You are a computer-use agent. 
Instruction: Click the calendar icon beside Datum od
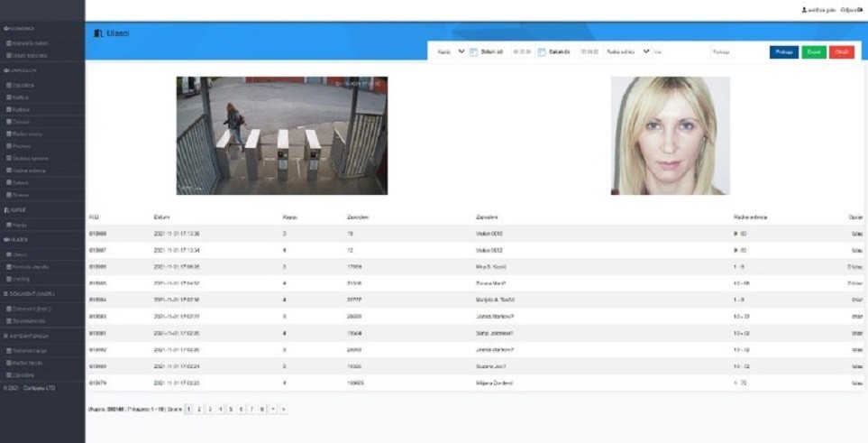[473, 52]
